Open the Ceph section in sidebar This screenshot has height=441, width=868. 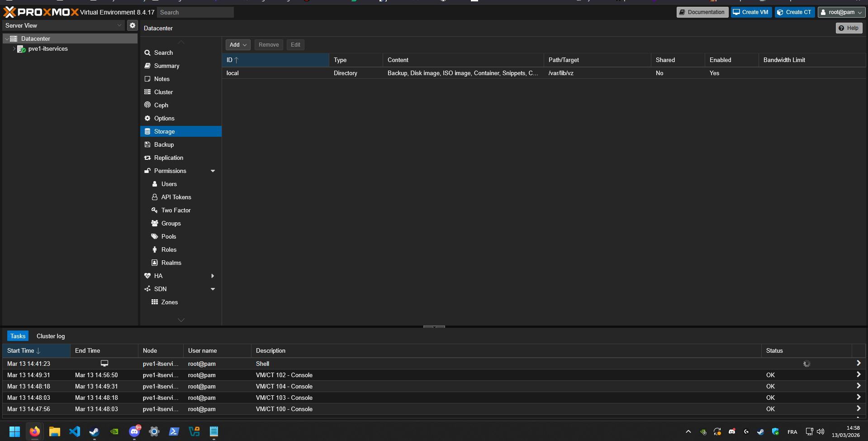161,105
